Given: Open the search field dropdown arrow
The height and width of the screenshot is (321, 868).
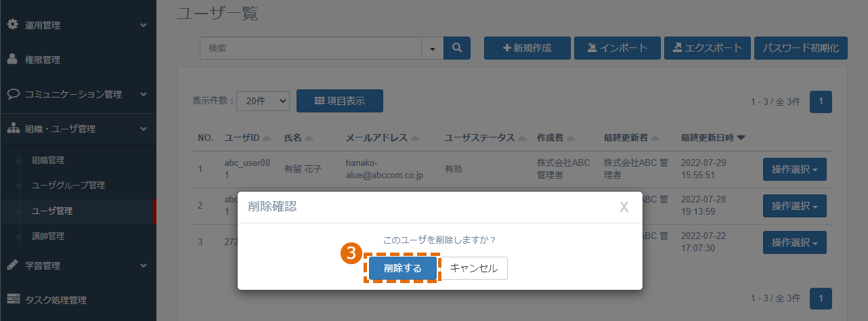Looking at the screenshot, I should pyautogui.click(x=432, y=48).
